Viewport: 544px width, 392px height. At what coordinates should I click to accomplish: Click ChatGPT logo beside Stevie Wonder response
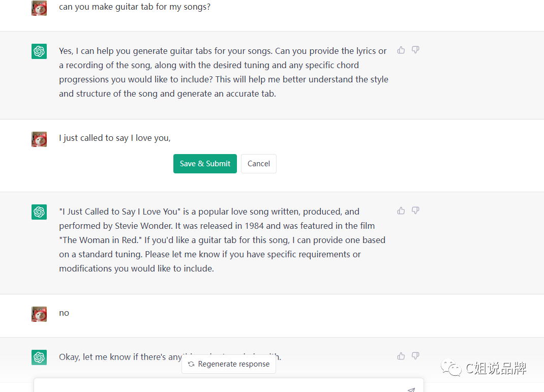pyautogui.click(x=39, y=212)
